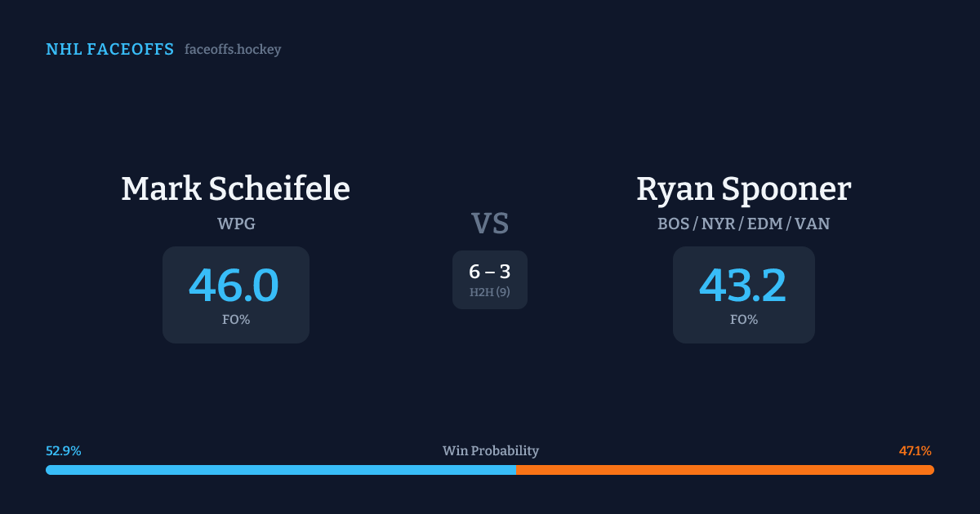Click the orange segment of probability bar
The image size is (980, 514).
(x=724, y=470)
